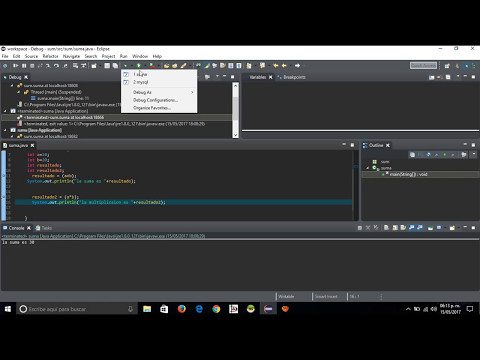Click the Terminate square icon in Console toolbar
Screen dimensions: 480x360
click(x=359, y=228)
